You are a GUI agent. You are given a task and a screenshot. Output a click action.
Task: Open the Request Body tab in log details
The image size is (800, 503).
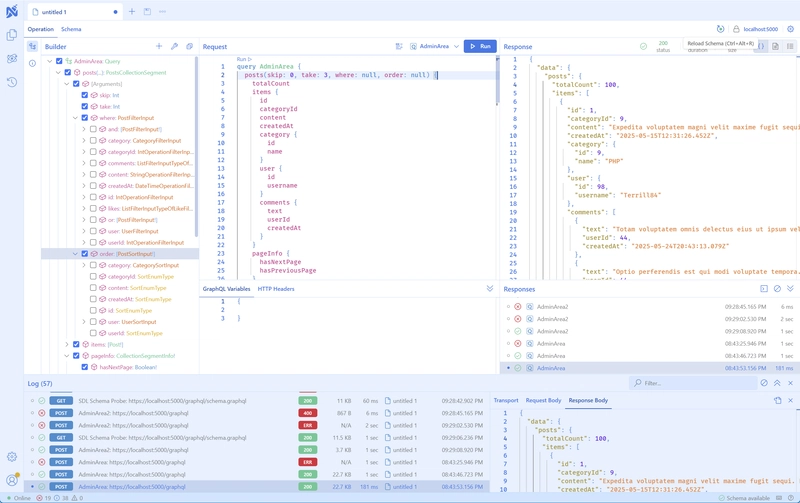click(543, 400)
